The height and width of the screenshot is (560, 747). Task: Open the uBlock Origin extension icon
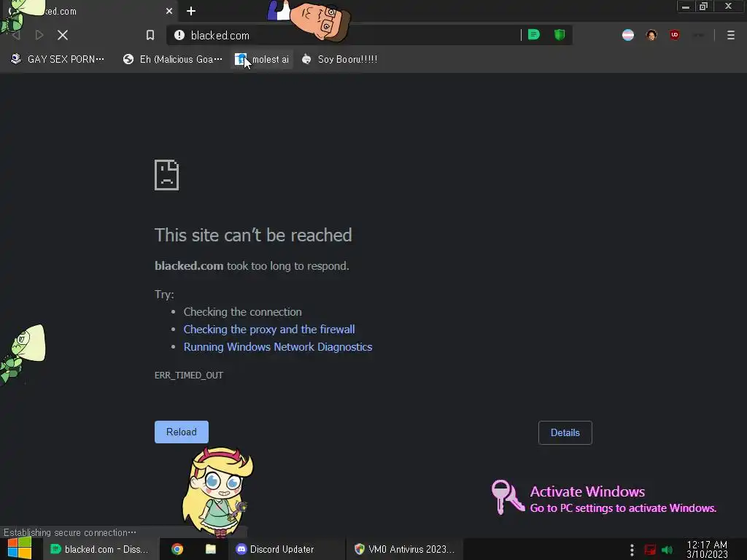[674, 35]
